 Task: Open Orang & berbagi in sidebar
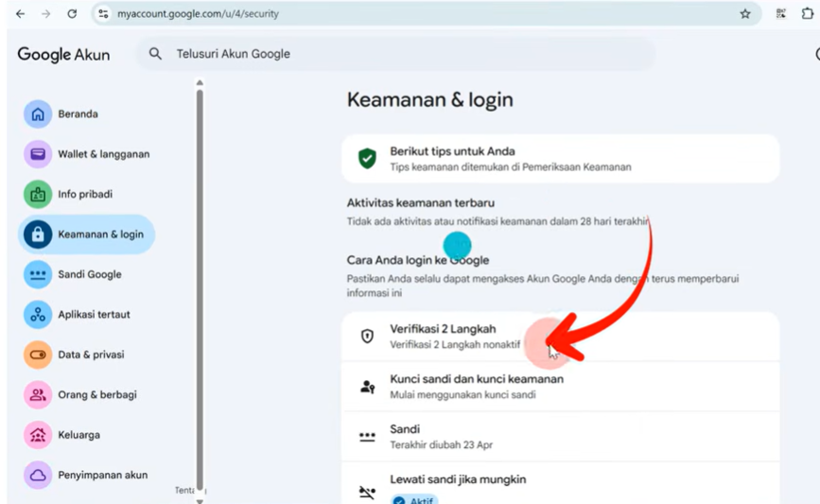[86, 394]
